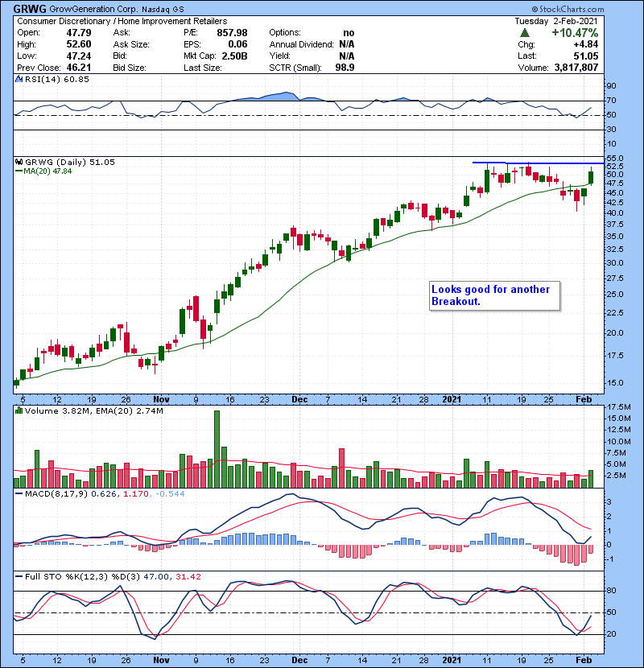Click the 15.0 price axis label
The image size is (644, 668).
(x=614, y=382)
